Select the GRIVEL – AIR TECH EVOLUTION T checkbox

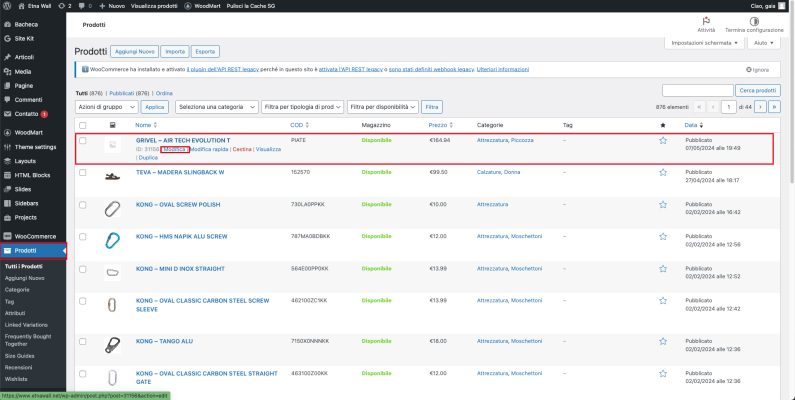click(83, 141)
